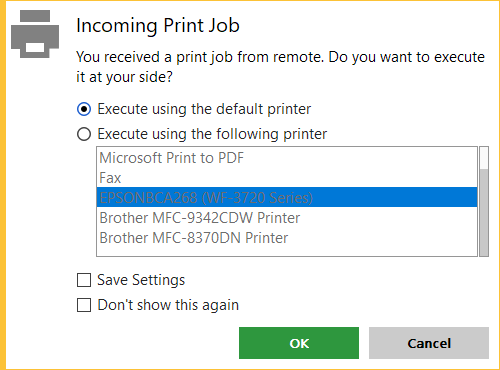Click the Incoming Print Job heading
This screenshot has height=370, width=500.
coord(158,26)
